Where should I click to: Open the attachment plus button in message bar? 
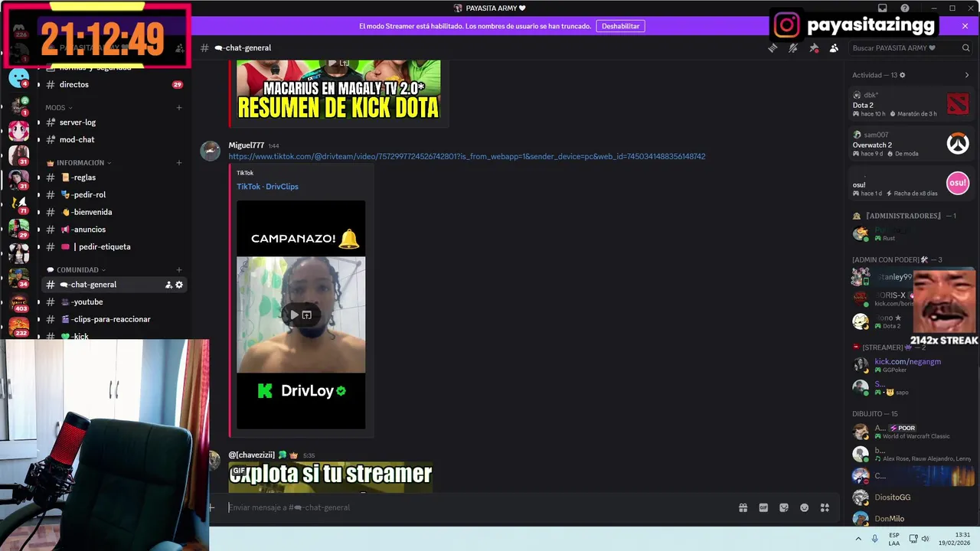coord(212,507)
